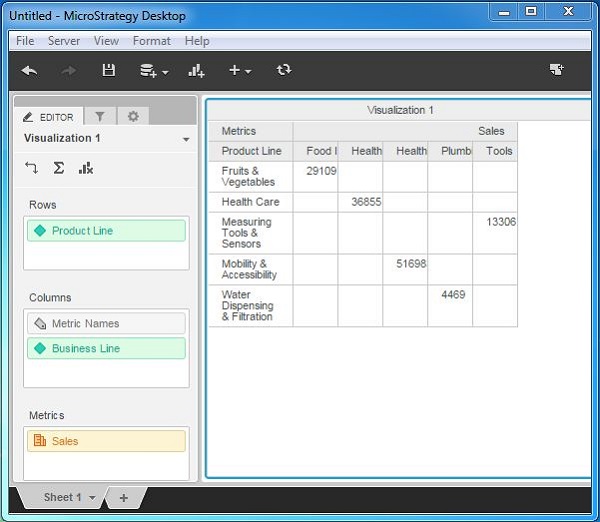The height and width of the screenshot is (522, 600).
Task: Click the top-right add page icon
Action: point(557,70)
